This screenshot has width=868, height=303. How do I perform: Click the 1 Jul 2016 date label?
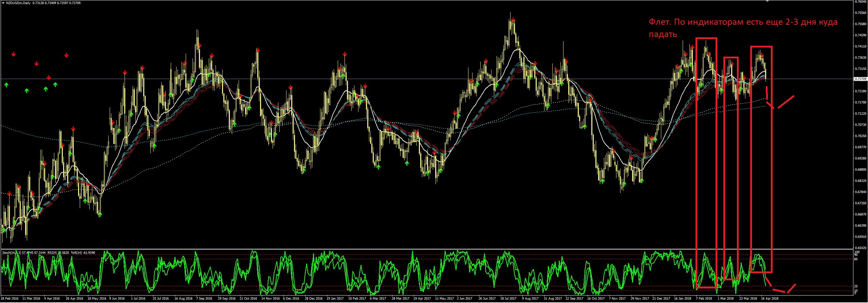tap(138, 299)
